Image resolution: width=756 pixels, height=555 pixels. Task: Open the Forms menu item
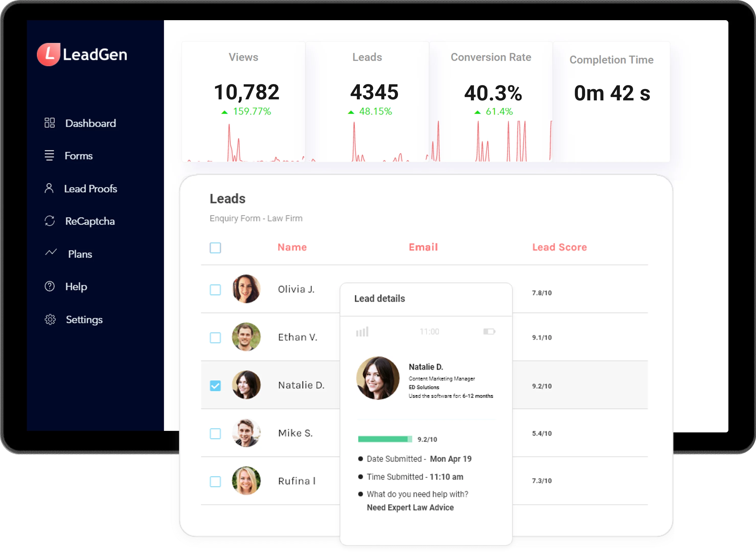click(x=78, y=156)
